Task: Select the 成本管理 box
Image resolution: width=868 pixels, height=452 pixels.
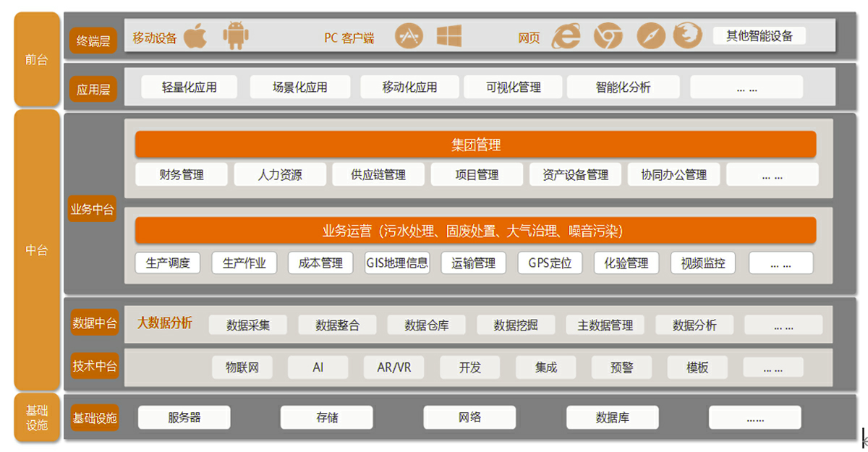Action: (320, 263)
